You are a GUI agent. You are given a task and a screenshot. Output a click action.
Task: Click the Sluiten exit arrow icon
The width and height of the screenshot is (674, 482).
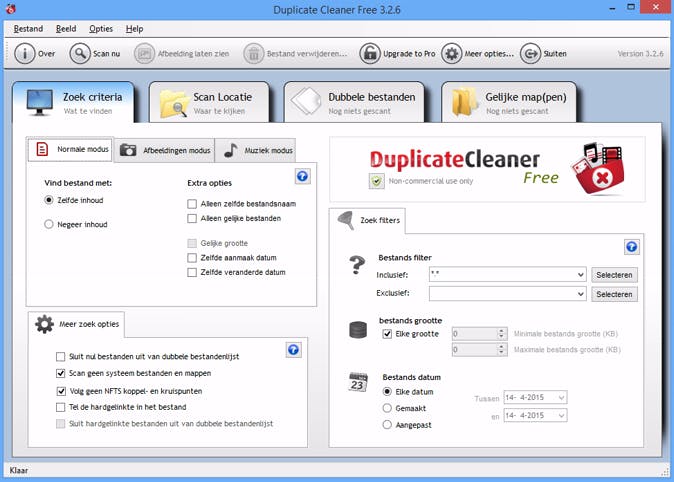click(530, 54)
